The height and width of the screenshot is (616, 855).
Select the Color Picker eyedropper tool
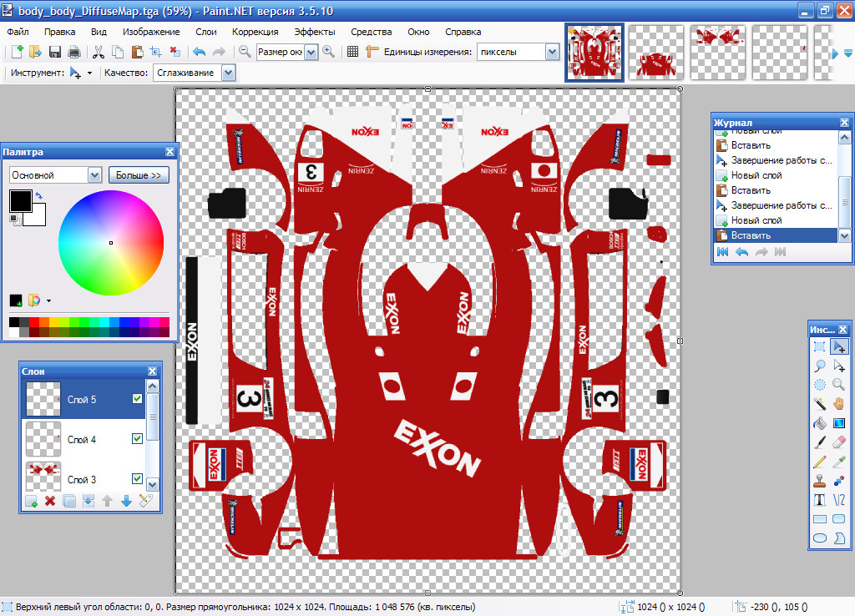tap(838, 462)
